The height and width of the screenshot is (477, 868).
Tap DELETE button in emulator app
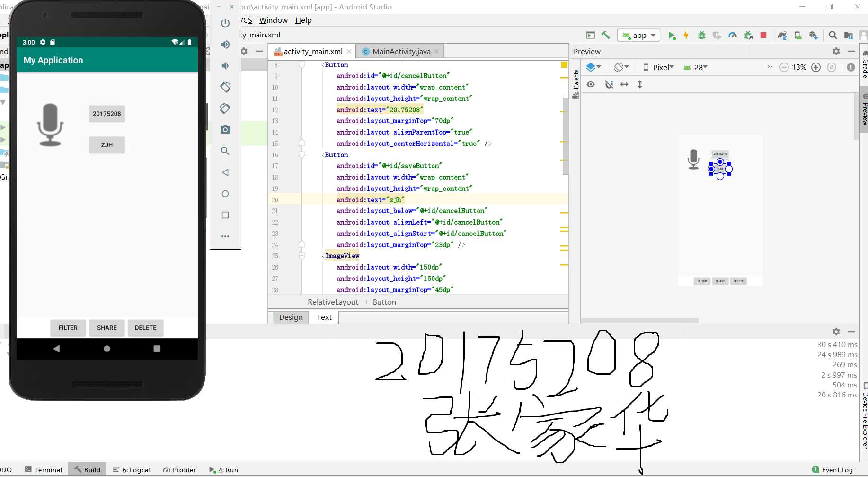tap(146, 328)
